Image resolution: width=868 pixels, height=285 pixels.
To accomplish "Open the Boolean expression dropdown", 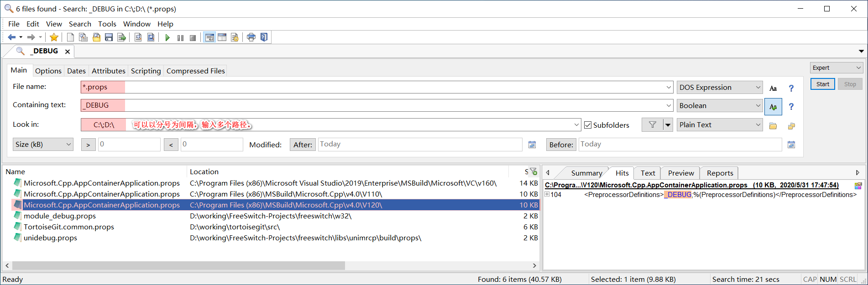I will [x=719, y=105].
